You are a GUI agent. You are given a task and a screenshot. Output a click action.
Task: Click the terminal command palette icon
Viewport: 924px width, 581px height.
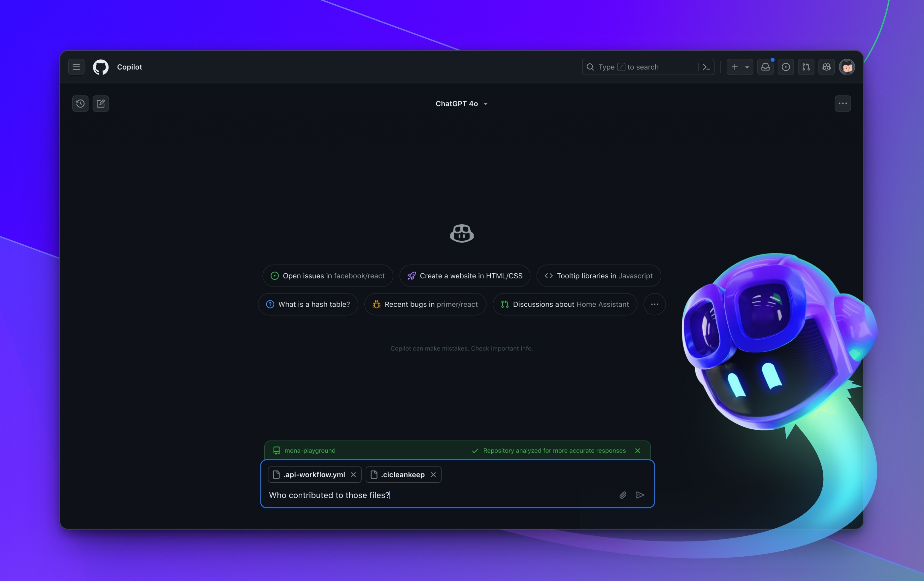click(x=707, y=66)
